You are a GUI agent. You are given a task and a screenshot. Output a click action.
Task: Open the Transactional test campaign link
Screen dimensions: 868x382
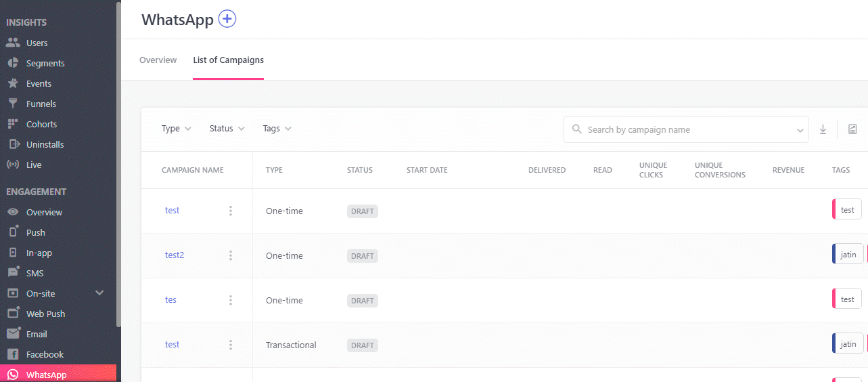173,345
